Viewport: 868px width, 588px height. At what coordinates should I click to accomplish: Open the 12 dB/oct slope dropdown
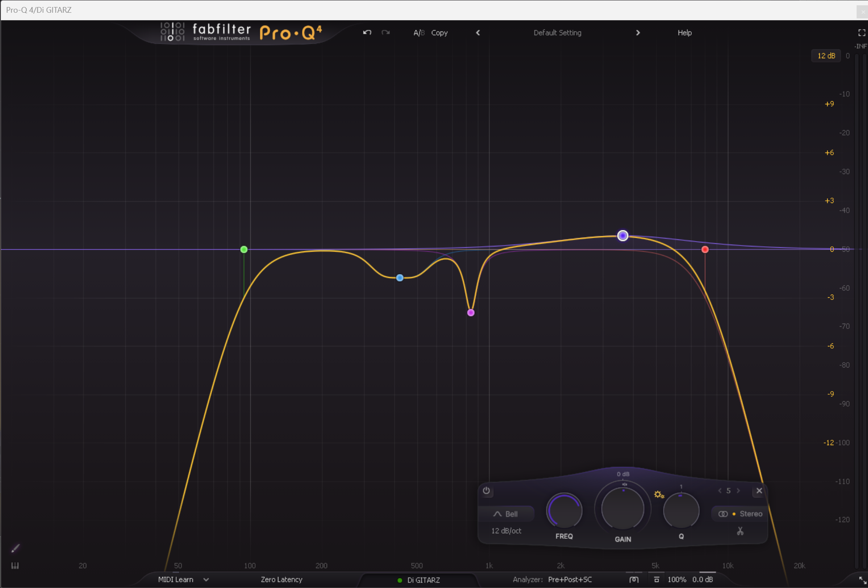506,531
